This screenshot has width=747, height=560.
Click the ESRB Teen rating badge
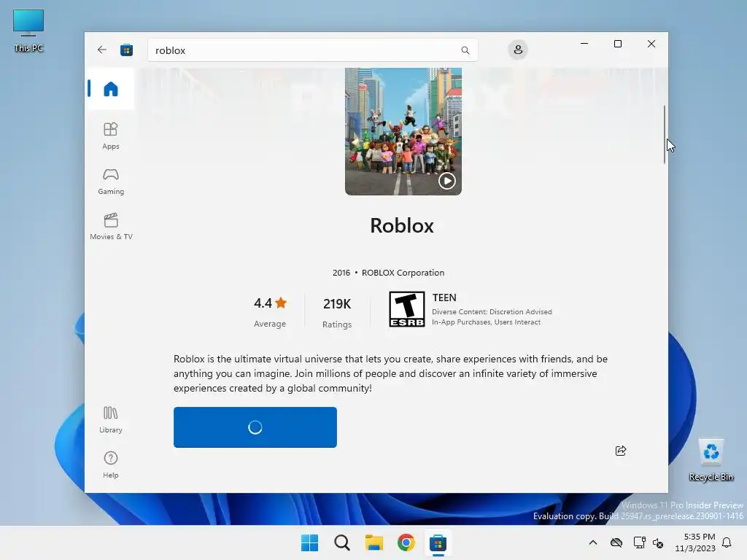click(406, 309)
